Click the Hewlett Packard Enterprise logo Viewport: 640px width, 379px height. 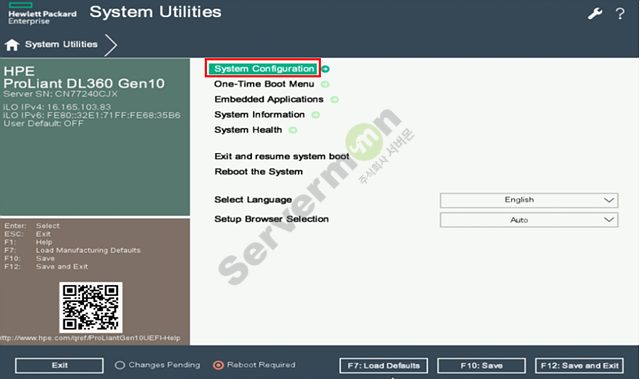tap(42, 14)
